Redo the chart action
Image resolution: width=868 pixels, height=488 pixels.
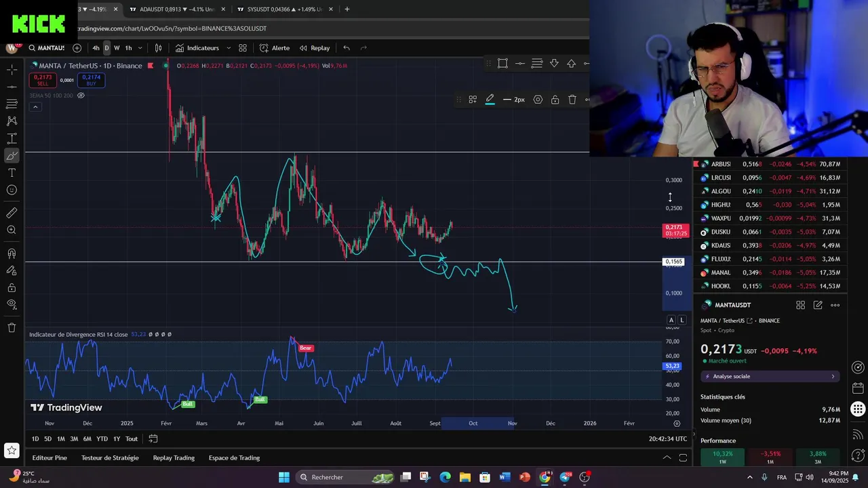pos(363,48)
